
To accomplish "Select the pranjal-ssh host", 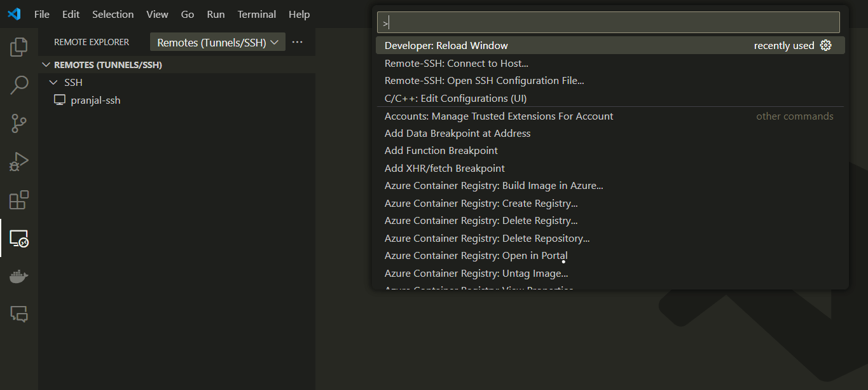I will point(95,101).
